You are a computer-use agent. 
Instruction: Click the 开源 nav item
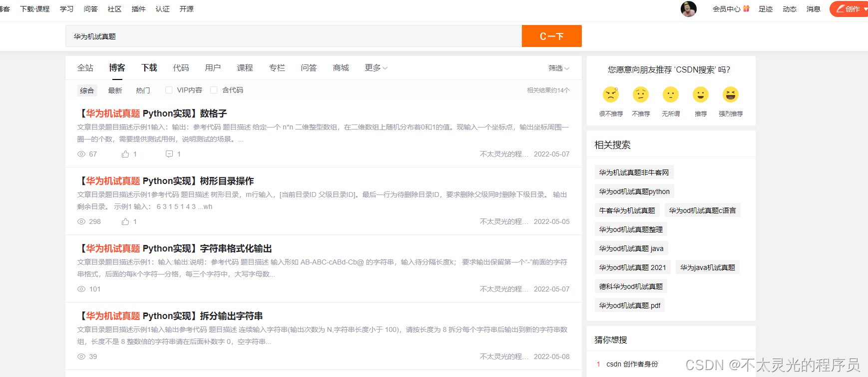[186, 9]
